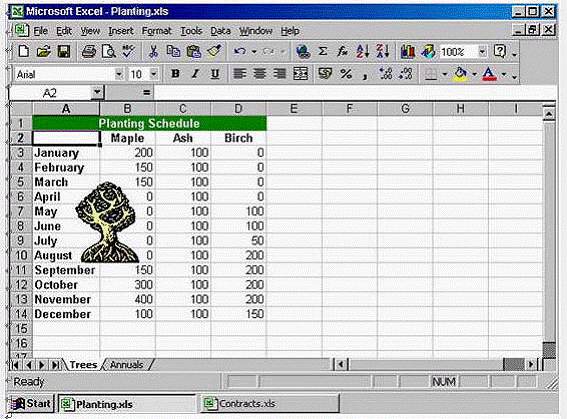Image resolution: width=567 pixels, height=419 pixels.
Task: Print the sheet using the printer icon
Action: tap(89, 52)
